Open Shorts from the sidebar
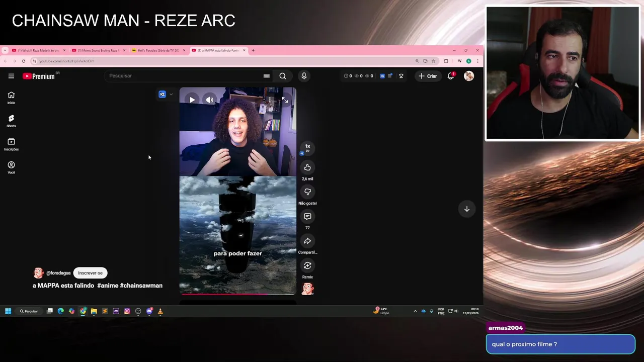644x362 pixels. pyautogui.click(x=11, y=121)
